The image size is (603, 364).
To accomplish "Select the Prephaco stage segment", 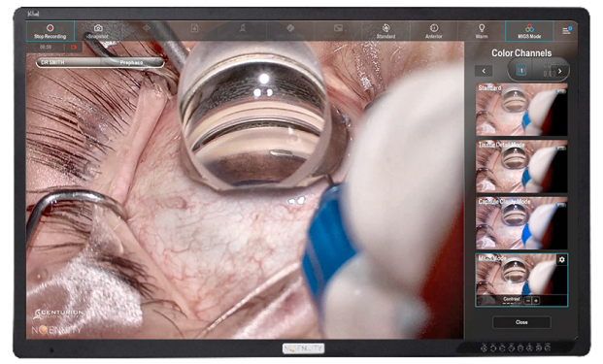I will (132, 62).
